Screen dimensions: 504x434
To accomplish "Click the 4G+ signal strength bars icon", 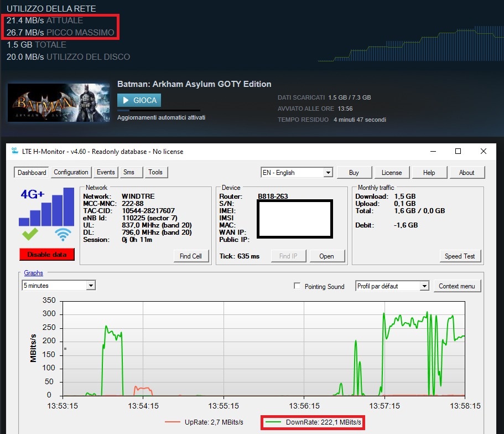I will (x=46, y=206).
